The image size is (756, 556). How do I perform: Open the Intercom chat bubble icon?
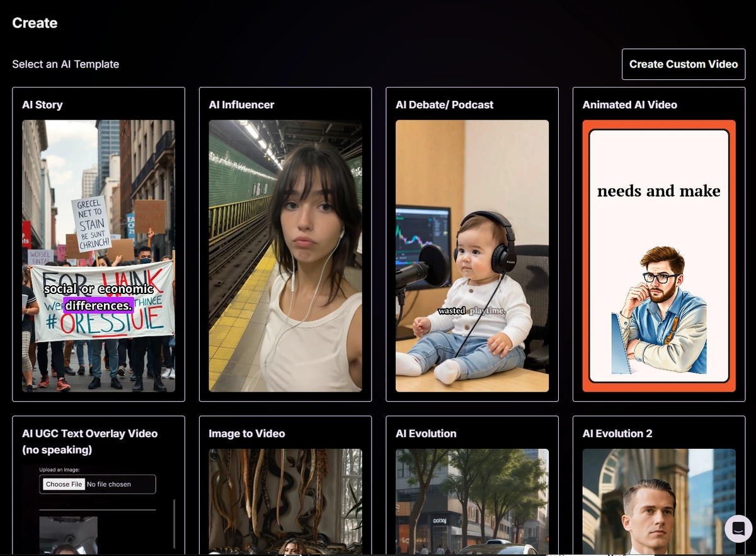[737, 528]
